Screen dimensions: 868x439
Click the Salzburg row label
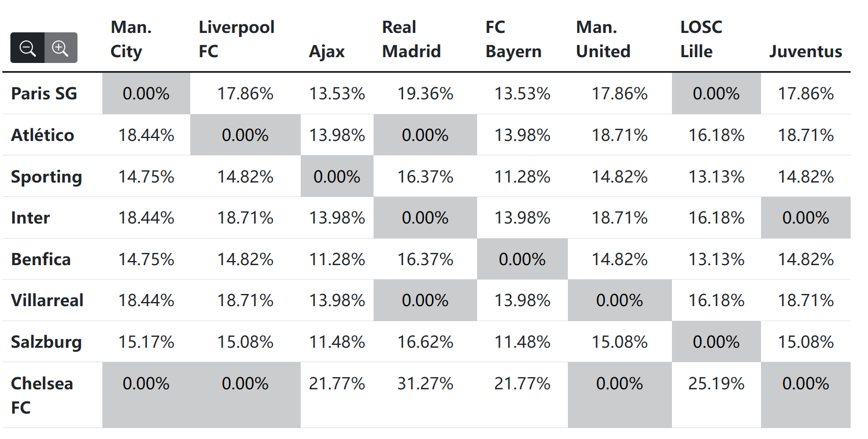(46, 342)
